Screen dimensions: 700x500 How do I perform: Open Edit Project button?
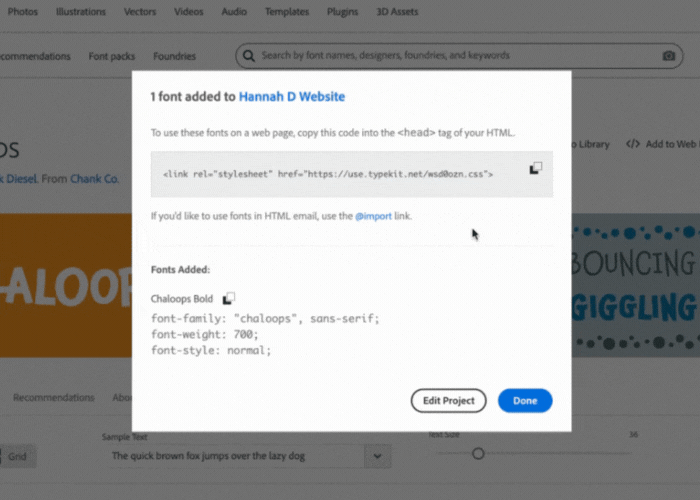[449, 400]
